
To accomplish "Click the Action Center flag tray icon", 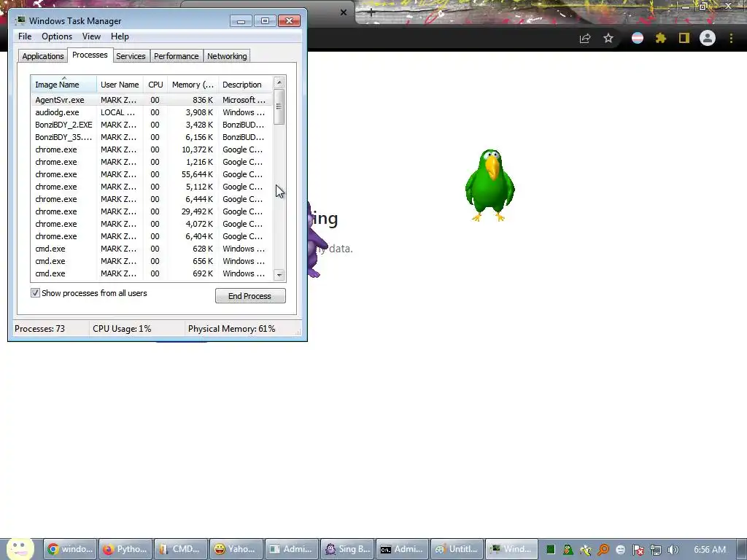I will [638, 550].
